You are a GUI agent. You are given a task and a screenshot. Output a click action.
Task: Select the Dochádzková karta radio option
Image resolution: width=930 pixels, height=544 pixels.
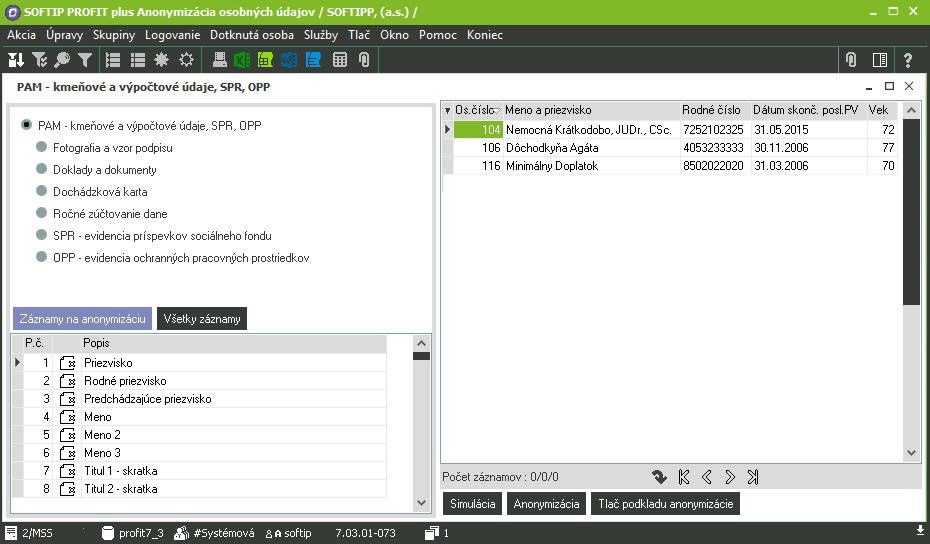tap(42, 192)
